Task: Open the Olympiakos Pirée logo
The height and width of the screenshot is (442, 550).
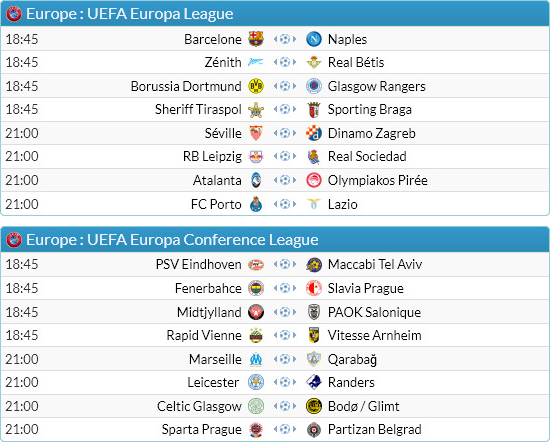Action: [x=314, y=180]
